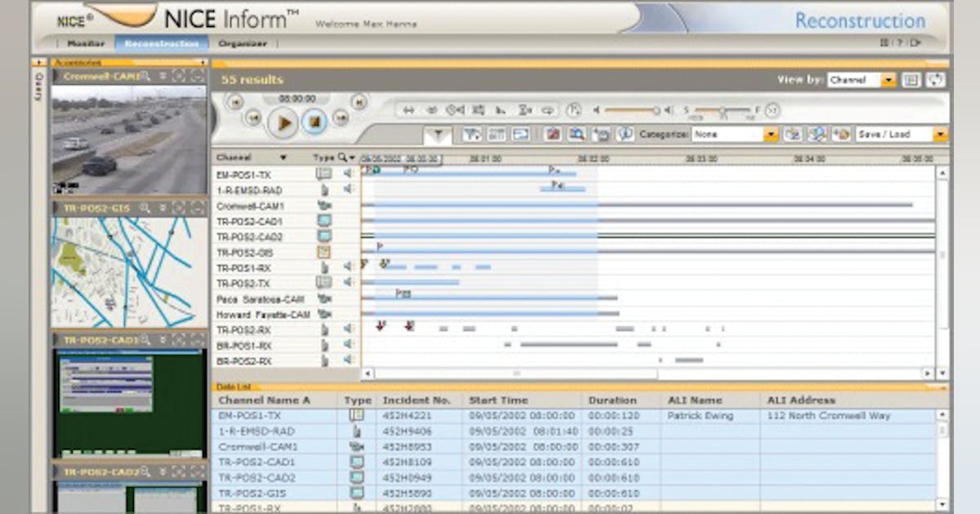The width and height of the screenshot is (980, 514).
Task: Select the Play button to start playback
Action: pyautogui.click(x=283, y=120)
